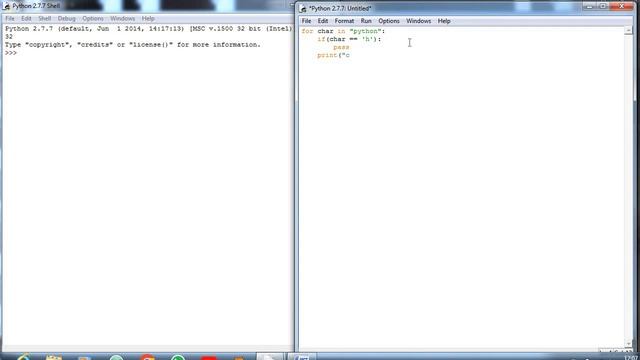This screenshot has width=640, height=360.
Task: Minimize the Untitled editor window
Action: [x=589, y=6]
